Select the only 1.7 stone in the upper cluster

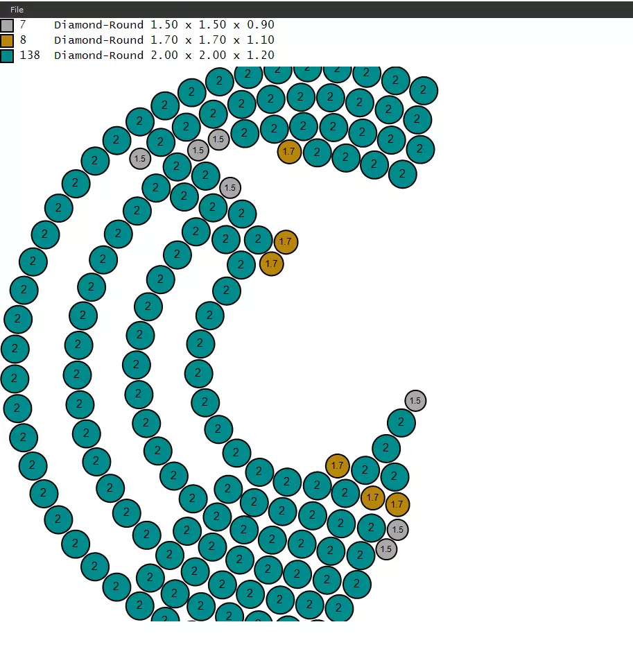[289, 151]
